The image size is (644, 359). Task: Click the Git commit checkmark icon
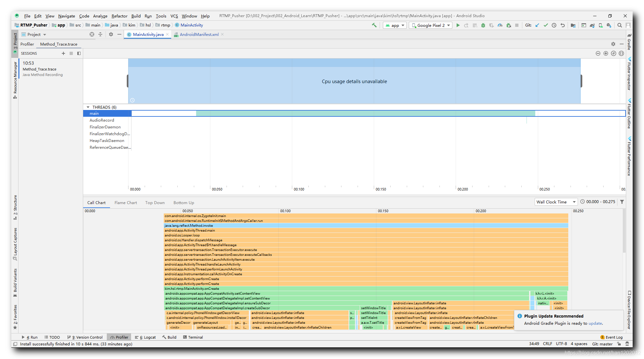click(x=546, y=25)
